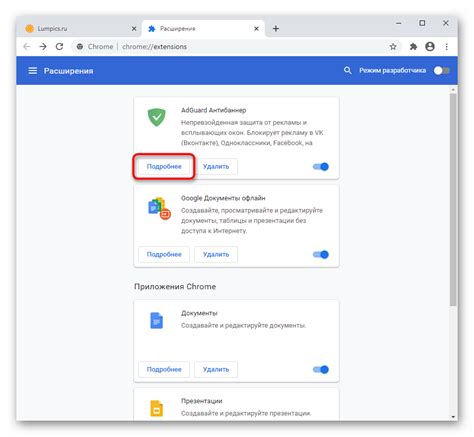Close the Lumpics.ru tab
Viewport: 474px width, 437px height.
(x=134, y=29)
